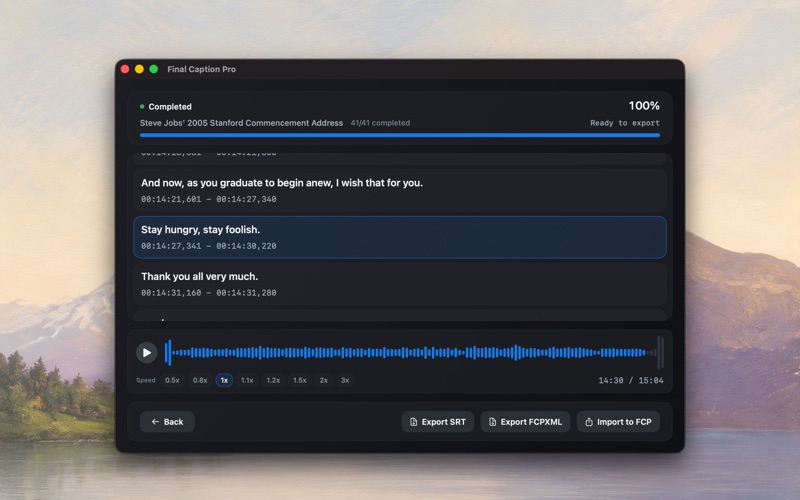Select the 'And now, as you graduate' caption
Image resolution: width=800 pixels, height=500 pixels.
coord(400,190)
